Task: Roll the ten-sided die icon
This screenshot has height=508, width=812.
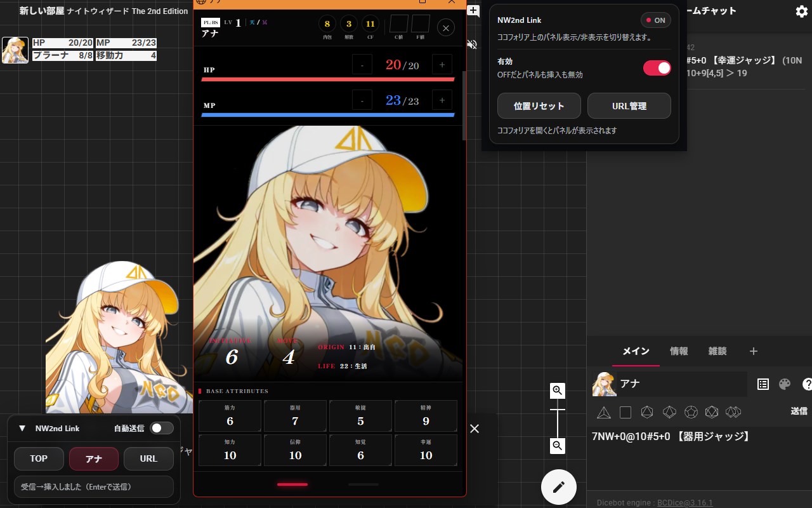Action: point(669,413)
